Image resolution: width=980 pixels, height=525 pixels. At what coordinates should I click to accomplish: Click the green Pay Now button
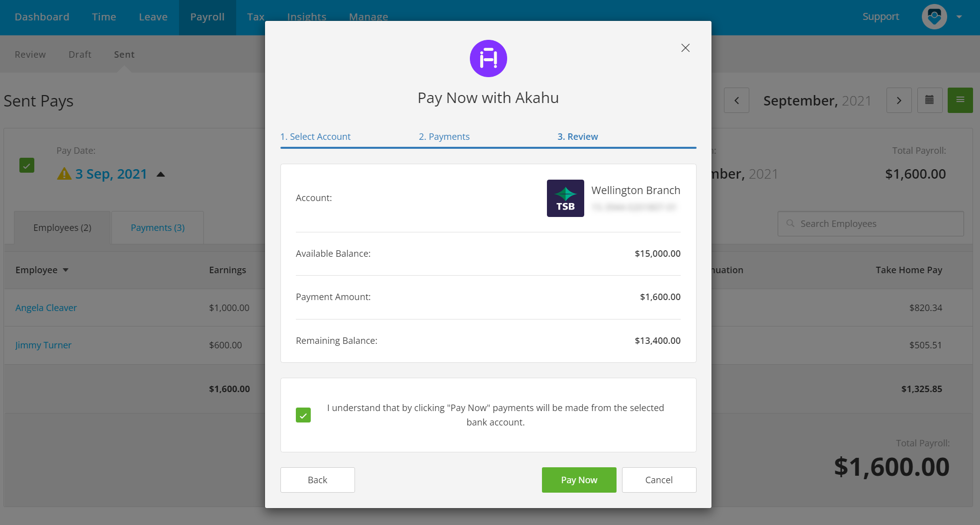pos(579,480)
